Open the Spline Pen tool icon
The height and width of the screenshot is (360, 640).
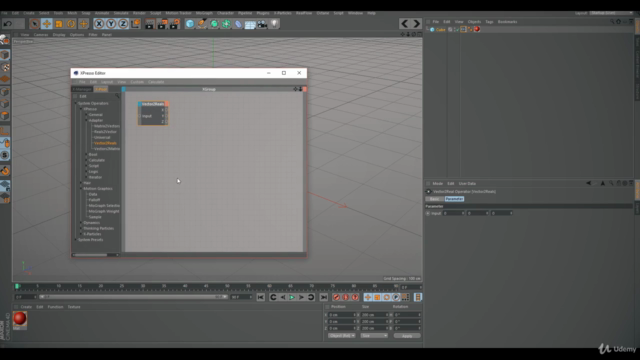click(x=202, y=24)
